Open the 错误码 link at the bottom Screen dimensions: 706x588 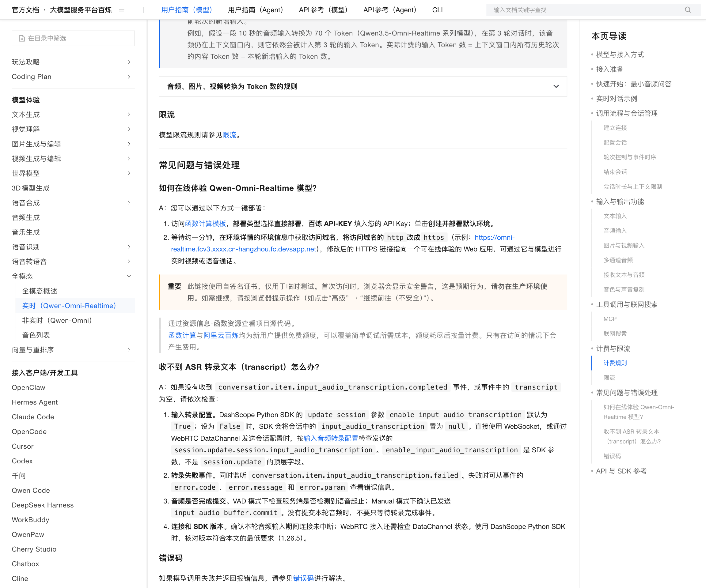[x=303, y=578]
